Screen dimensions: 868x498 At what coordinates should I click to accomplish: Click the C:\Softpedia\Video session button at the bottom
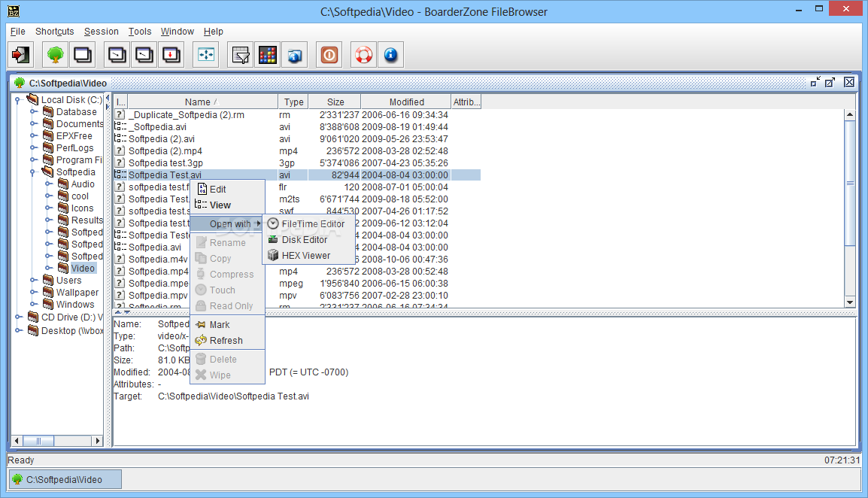(x=65, y=480)
